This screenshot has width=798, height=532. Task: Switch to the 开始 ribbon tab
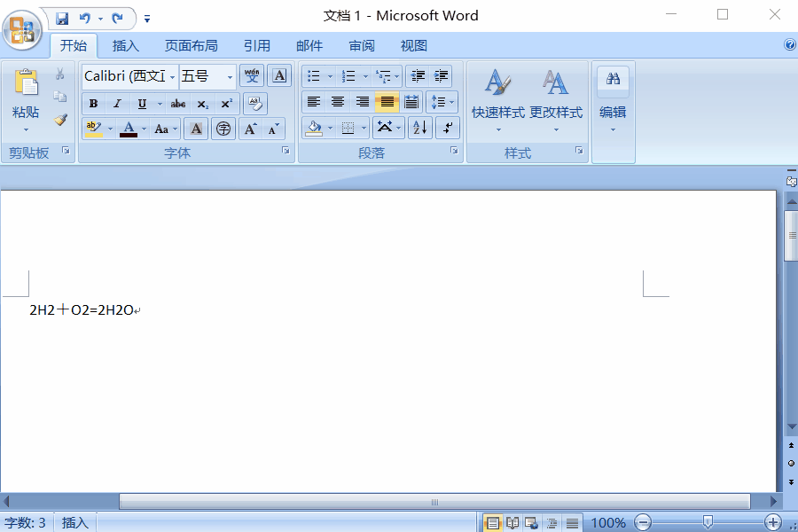click(74, 46)
